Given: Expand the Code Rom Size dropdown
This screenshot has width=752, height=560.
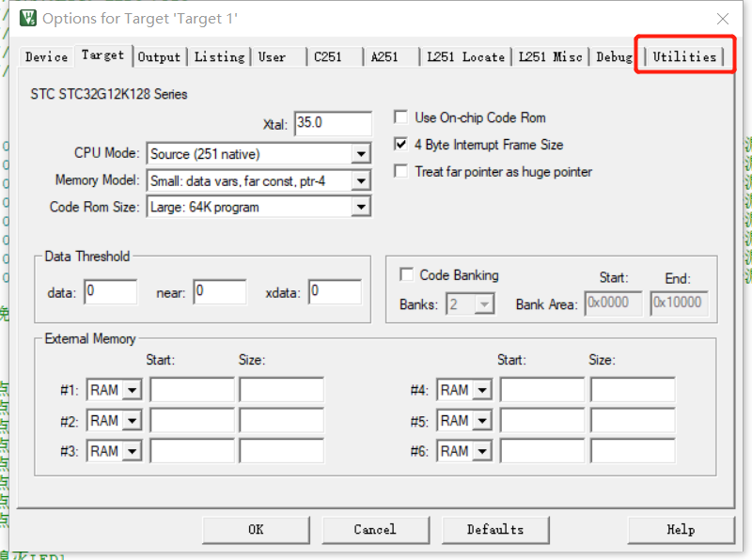Looking at the screenshot, I should 361,207.
